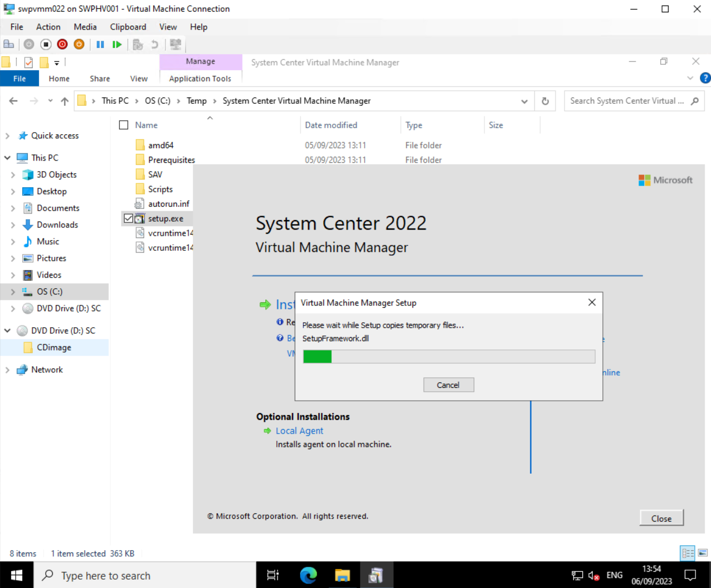Switch to enhanced session mode

pyautogui.click(x=176, y=44)
